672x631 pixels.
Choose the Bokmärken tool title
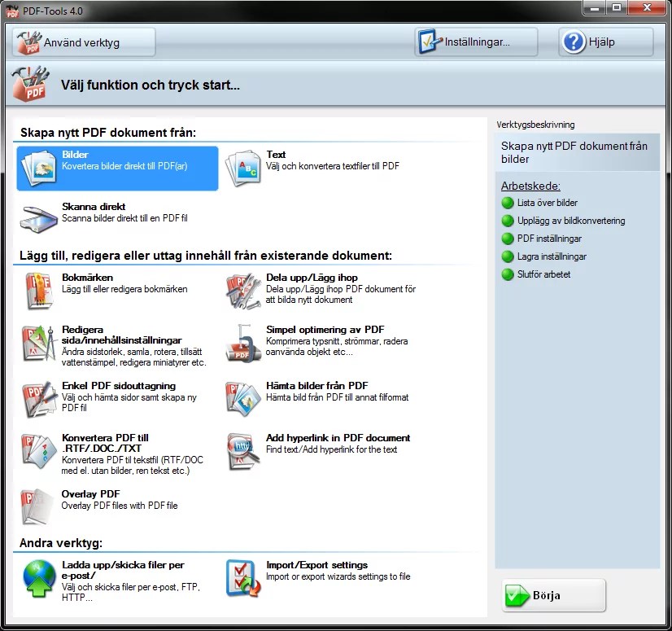(87, 278)
